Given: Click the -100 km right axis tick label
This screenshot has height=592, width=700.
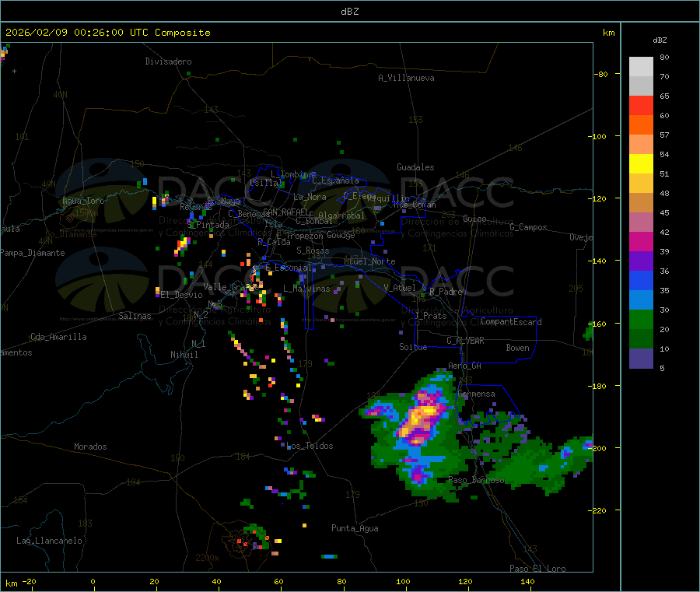Looking at the screenshot, I should 597,136.
